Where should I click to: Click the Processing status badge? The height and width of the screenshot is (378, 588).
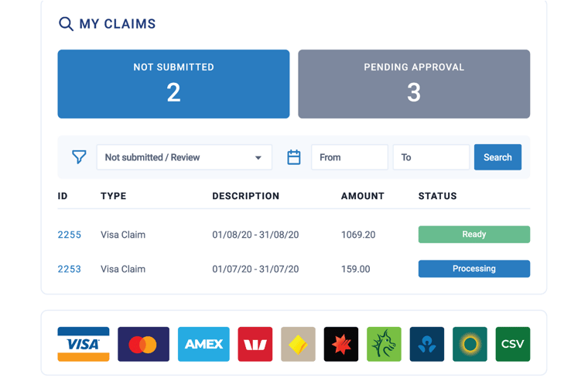pos(474,269)
